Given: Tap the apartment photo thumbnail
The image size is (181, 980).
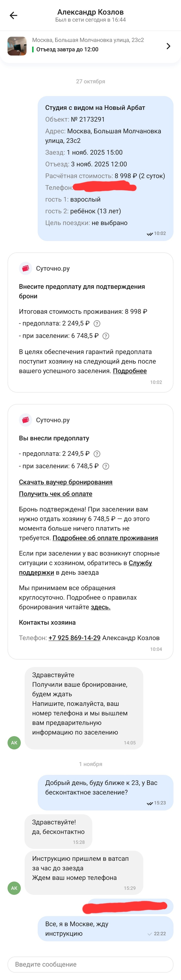Looking at the screenshot, I should click(x=17, y=46).
